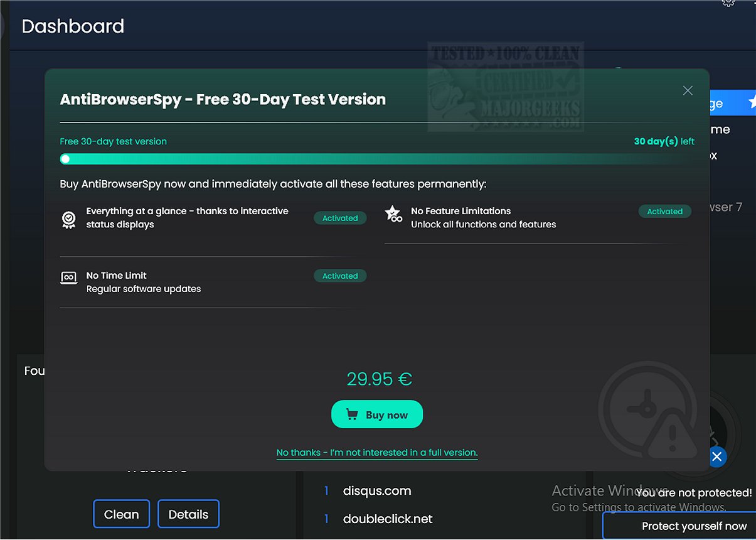
Task: Click Activated badge for No Time Limit
Action: click(340, 276)
